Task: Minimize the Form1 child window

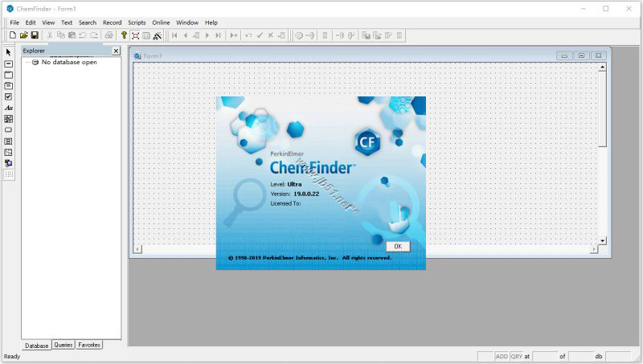Action: 564,55
